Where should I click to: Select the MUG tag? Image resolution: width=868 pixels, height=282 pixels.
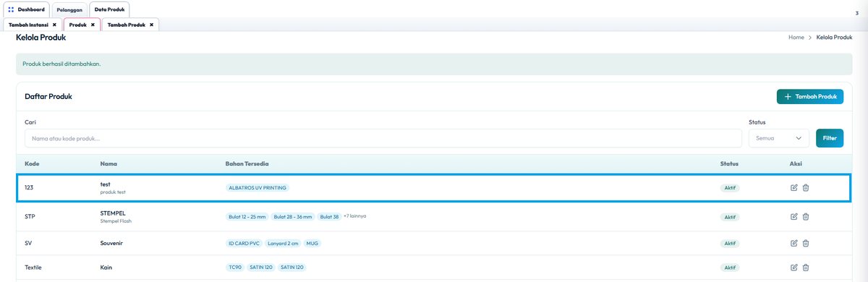312,243
